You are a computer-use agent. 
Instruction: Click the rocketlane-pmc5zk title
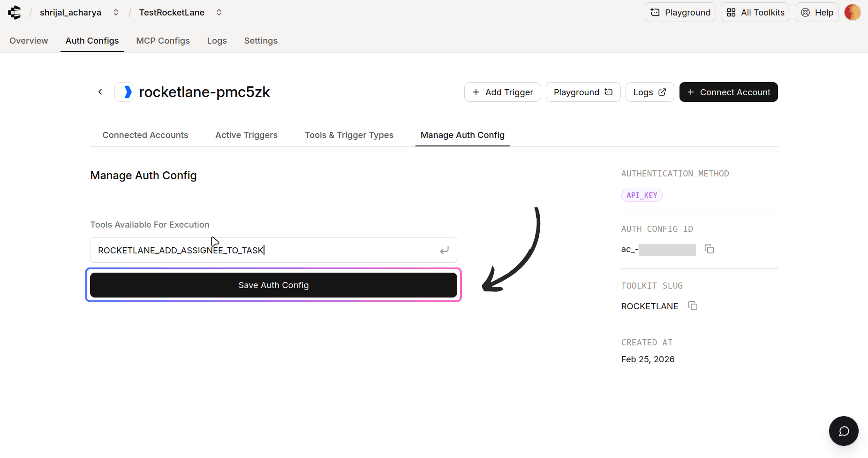pyautogui.click(x=204, y=92)
